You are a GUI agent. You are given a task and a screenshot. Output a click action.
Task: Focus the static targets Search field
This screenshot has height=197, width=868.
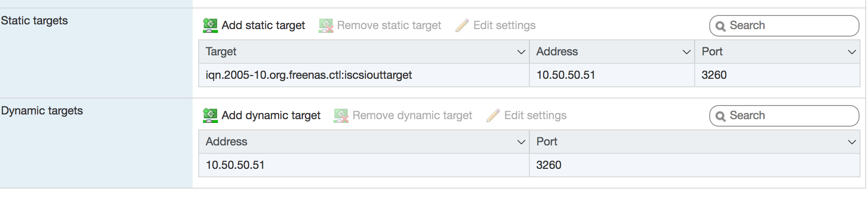784,26
